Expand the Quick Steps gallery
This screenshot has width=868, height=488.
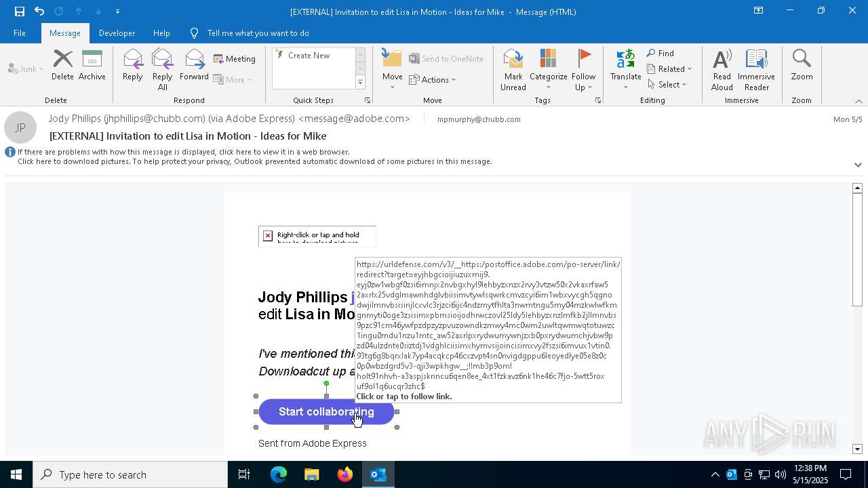click(360, 83)
